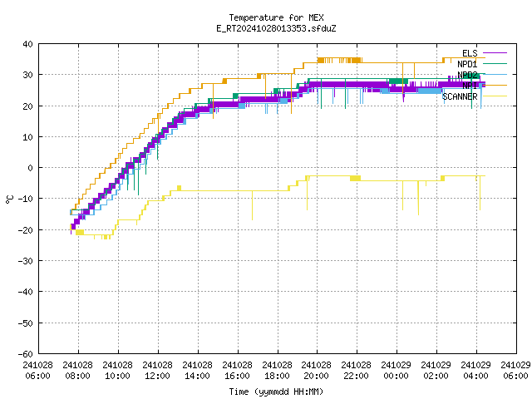Click the x-axis label 241028 22:00
The image size is (532, 399).
point(357,370)
